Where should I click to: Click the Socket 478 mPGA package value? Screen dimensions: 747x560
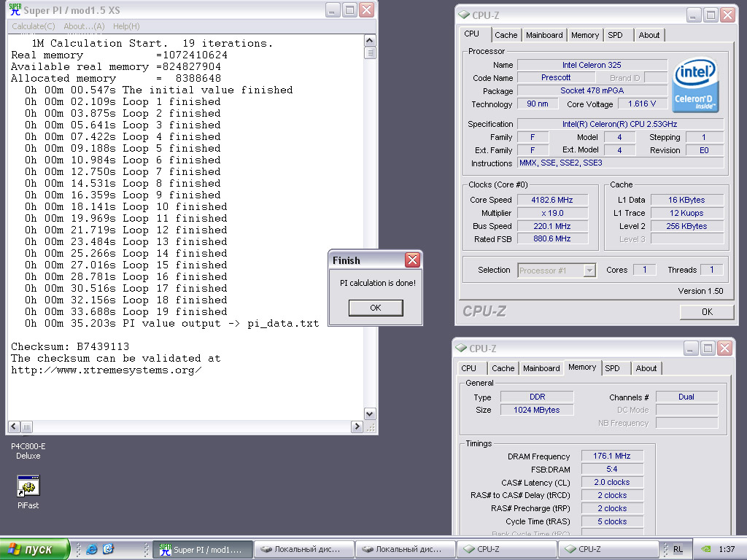(x=592, y=90)
